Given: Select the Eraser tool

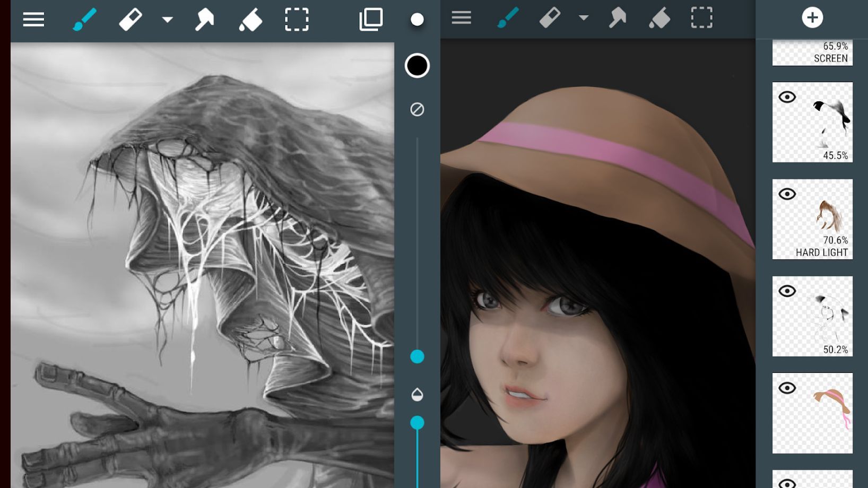Looking at the screenshot, I should (x=131, y=19).
